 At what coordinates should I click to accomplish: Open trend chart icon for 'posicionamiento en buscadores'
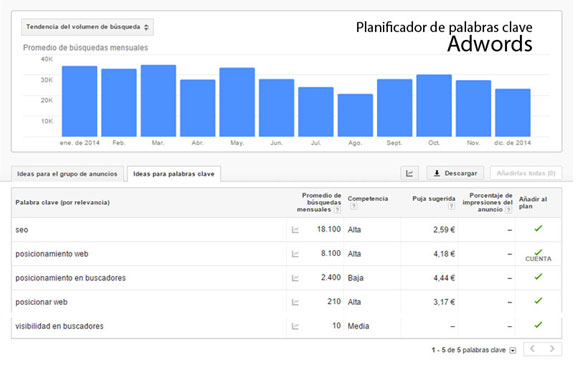tap(295, 278)
